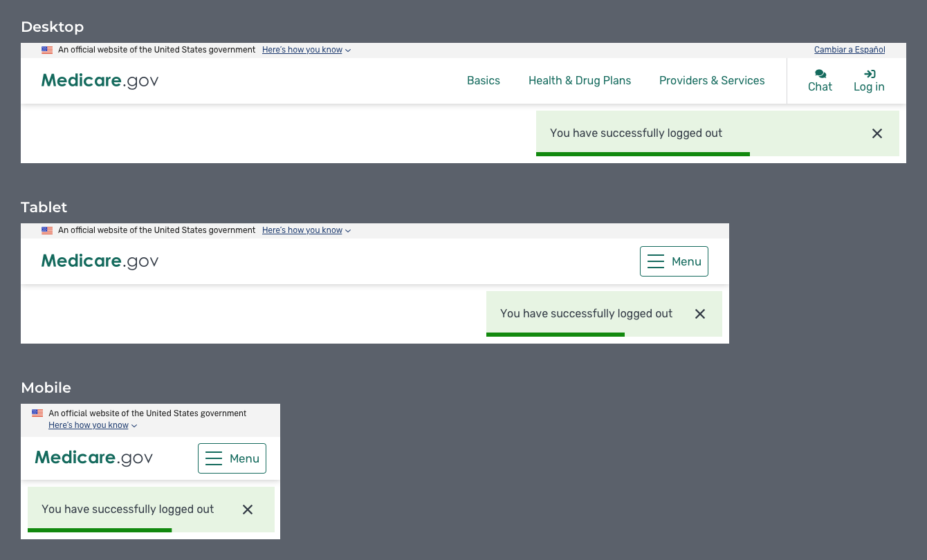
Task: Close the tablet logged out notification
Action: click(699, 314)
